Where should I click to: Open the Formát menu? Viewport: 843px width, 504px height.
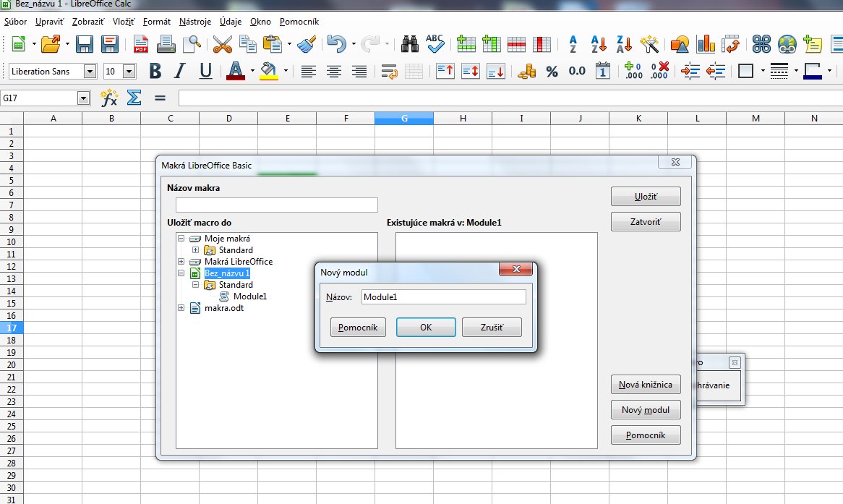(x=156, y=22)
